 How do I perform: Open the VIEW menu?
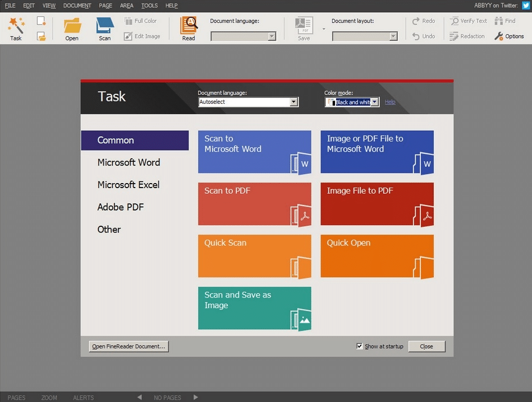pos(49,6)
